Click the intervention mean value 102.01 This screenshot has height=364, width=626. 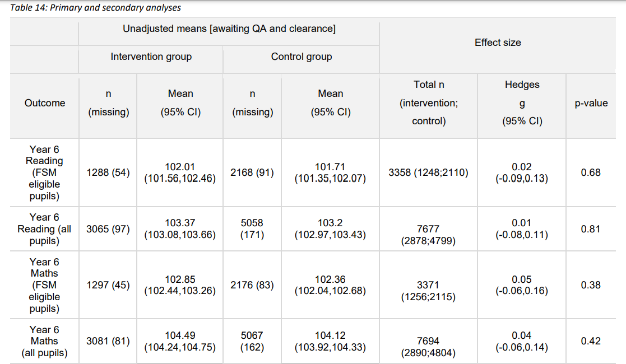coord(180,167)
